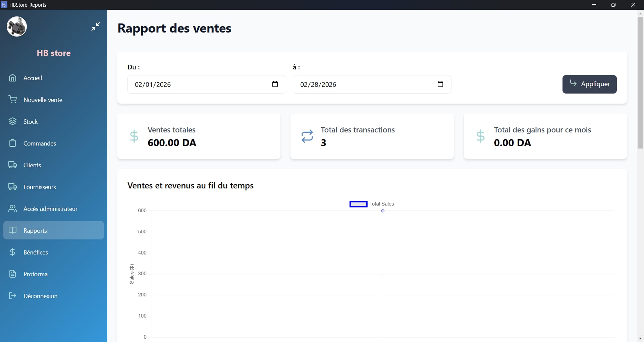Click the transactions arrows icon

tap(307, 136)
